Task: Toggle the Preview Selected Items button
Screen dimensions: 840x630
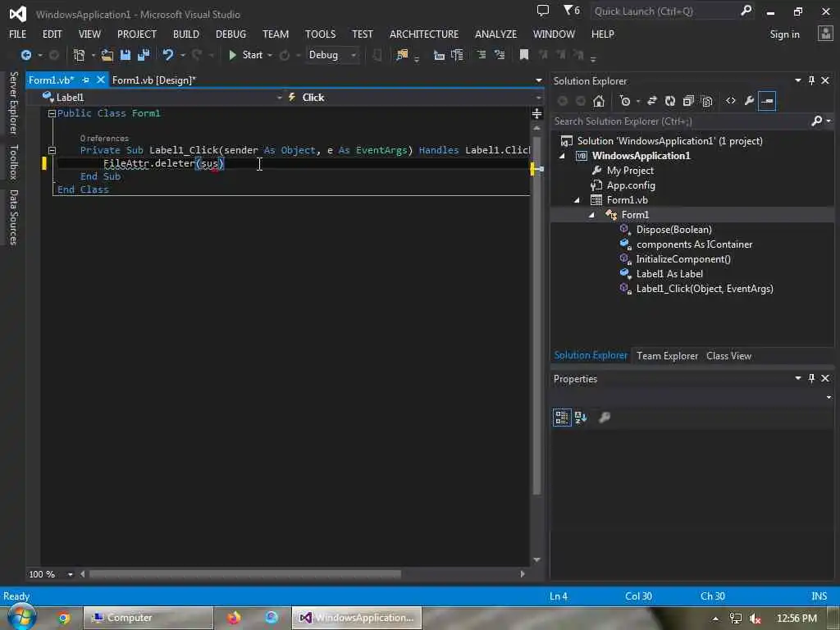Action: pos(767,101)
